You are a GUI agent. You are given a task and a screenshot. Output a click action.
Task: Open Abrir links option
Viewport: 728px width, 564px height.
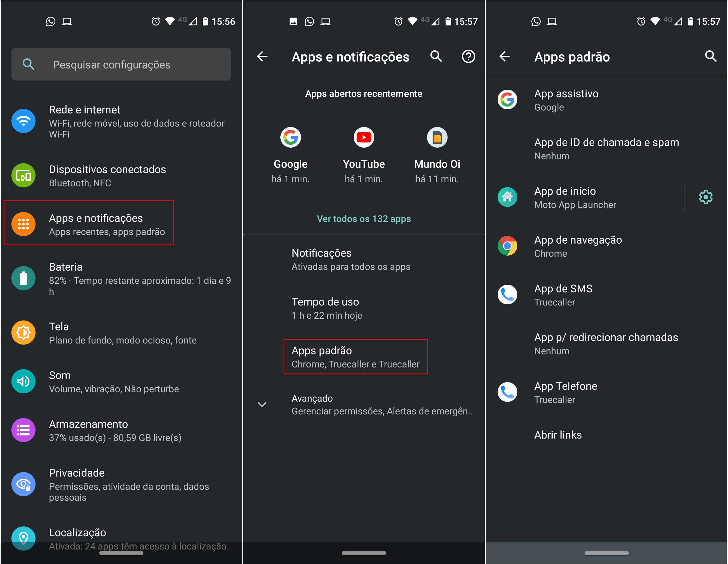click(607, 435)
